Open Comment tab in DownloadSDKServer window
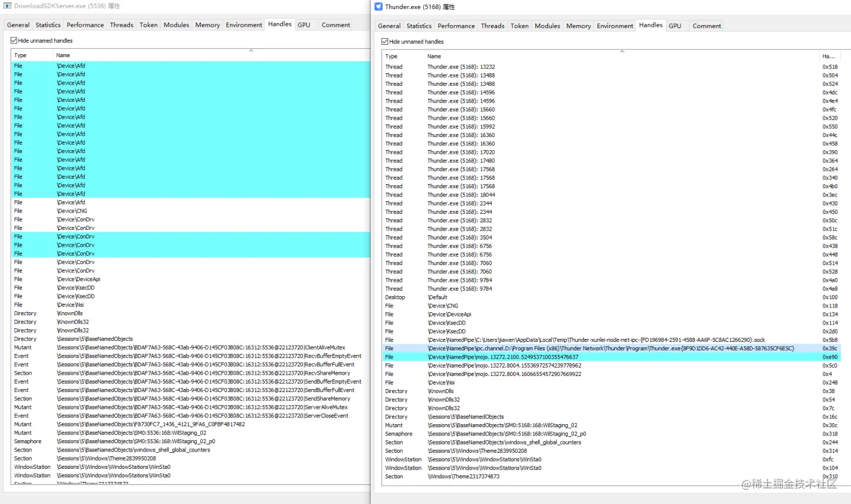 [x=336, y=25]
